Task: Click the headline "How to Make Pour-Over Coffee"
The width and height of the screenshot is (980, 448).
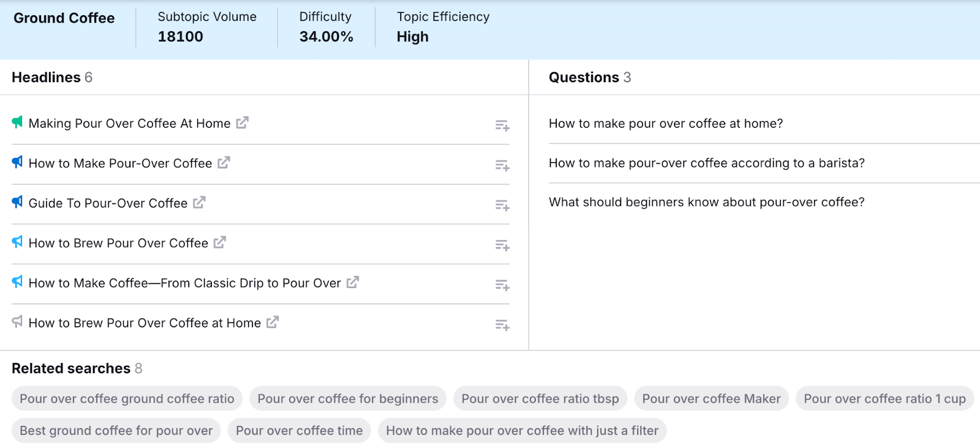Action: [x=121, y=163]
